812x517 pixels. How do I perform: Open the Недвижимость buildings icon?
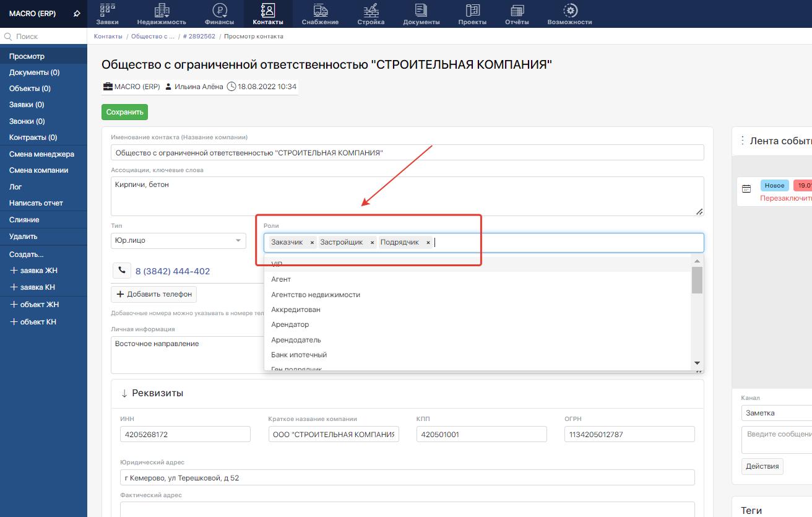162,10
